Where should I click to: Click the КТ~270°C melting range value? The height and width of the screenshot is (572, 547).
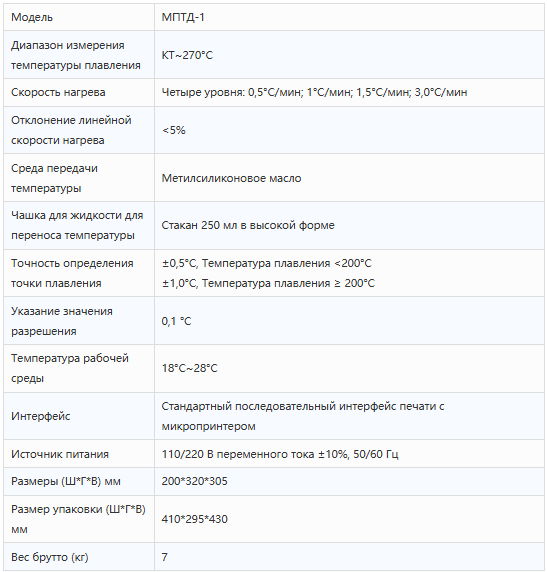pyautogui.click(x=187, y=55)
